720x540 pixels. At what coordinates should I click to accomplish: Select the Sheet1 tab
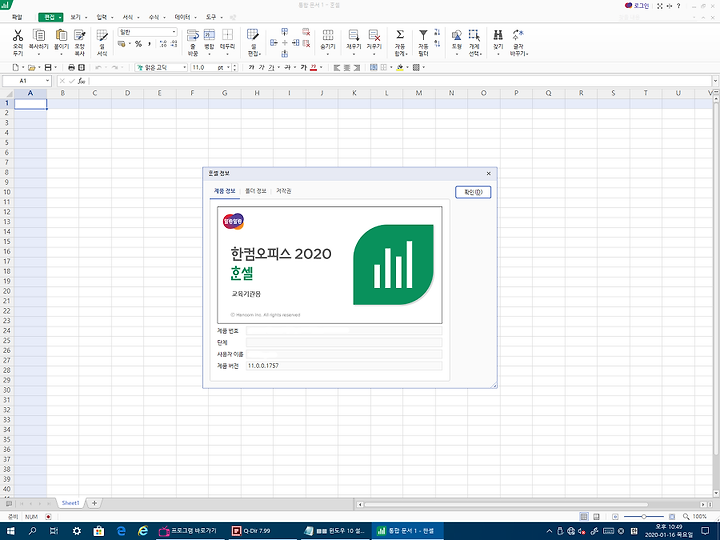point(71,503)
